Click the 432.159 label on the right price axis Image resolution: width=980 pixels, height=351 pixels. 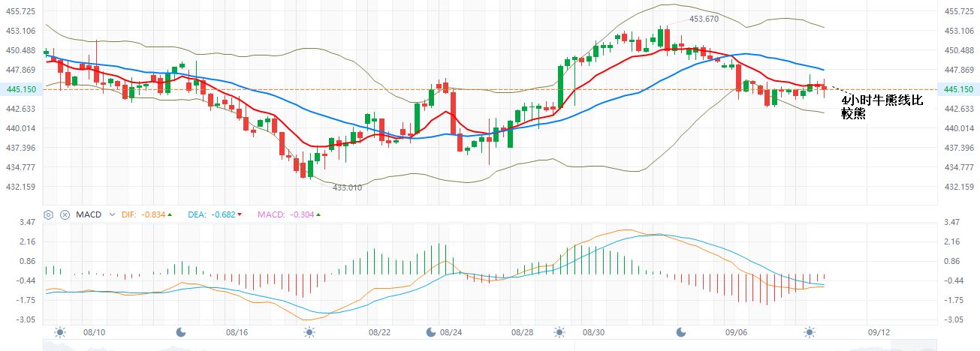click(x=958, y=187)
